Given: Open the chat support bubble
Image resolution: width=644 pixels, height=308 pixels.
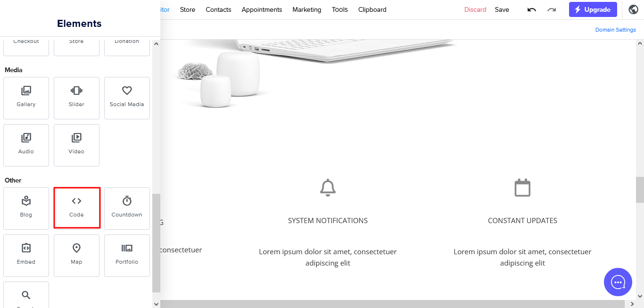Looking at the screenshot, I should (x=618, y=282).
